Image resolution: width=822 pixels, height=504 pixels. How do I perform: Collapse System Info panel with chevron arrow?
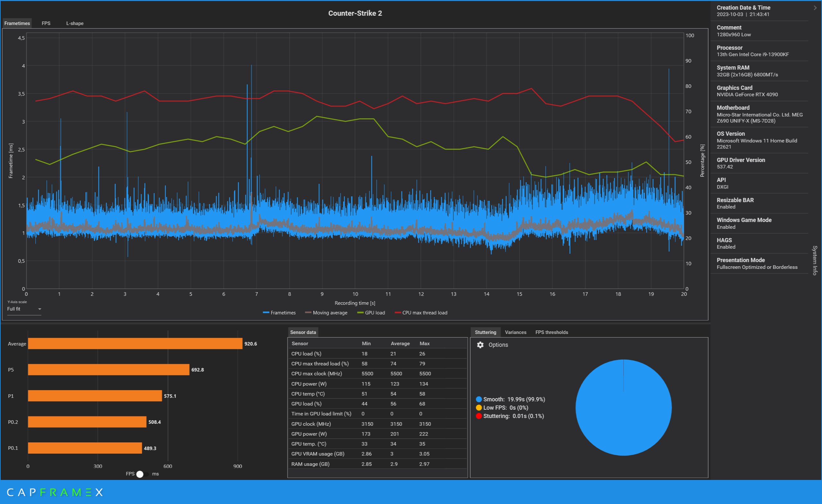(x=815, y=8)
